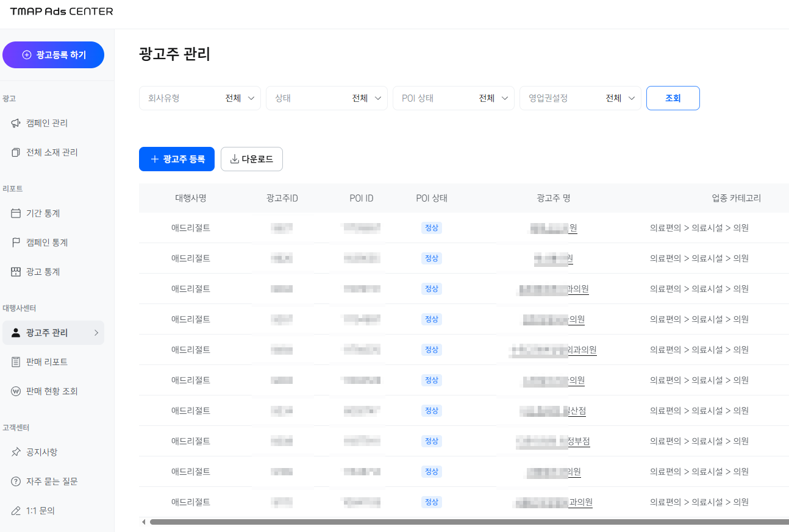Click scrollbar left arrow below table
Viewport: 789px width, 532px height.
[x=144, y=522]
